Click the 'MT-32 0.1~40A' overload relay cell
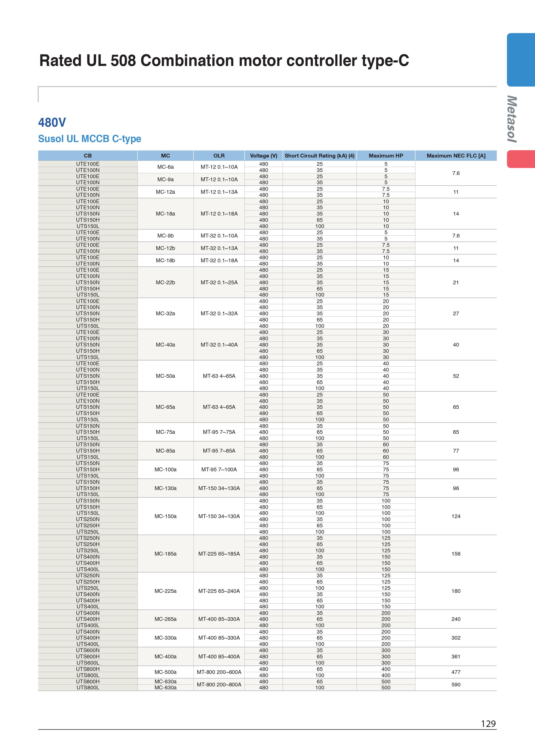The width and height of the screenshot is (535, 756). tap(219, 345)
